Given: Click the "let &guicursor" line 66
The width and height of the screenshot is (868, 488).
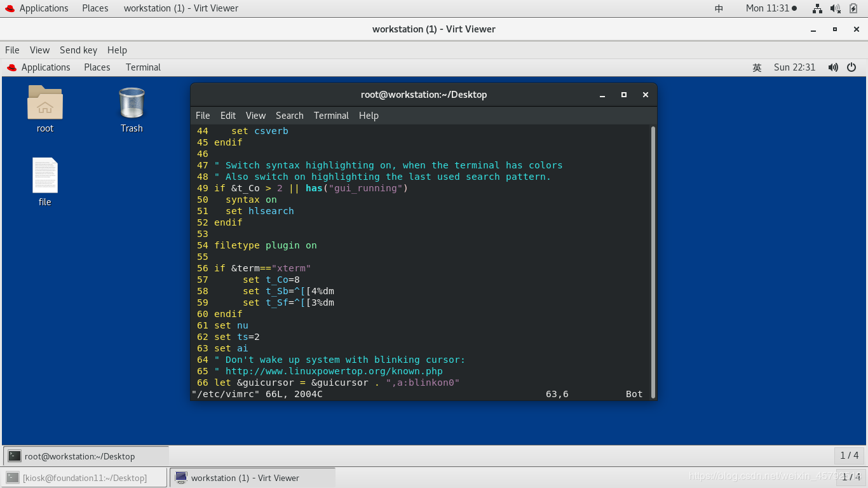Looking at the screenshot, I should [337, 383].
